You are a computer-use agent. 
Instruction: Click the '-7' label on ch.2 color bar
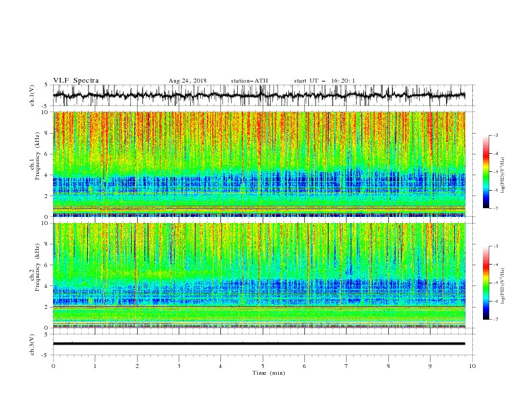tap(496, 320)
